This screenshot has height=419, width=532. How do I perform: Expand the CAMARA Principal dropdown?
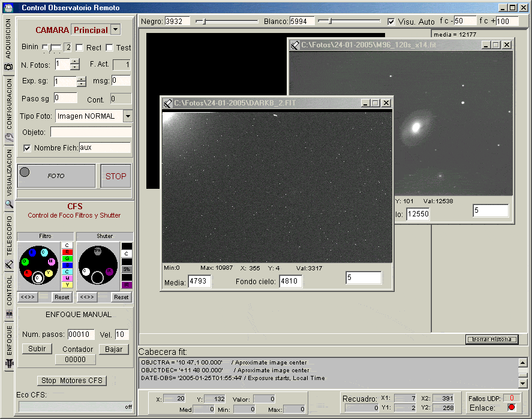(116, 30)
